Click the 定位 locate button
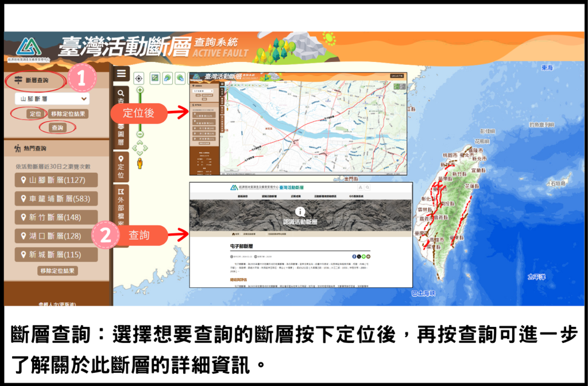This screenshot has height=386, width=588. tap(35, 114)
